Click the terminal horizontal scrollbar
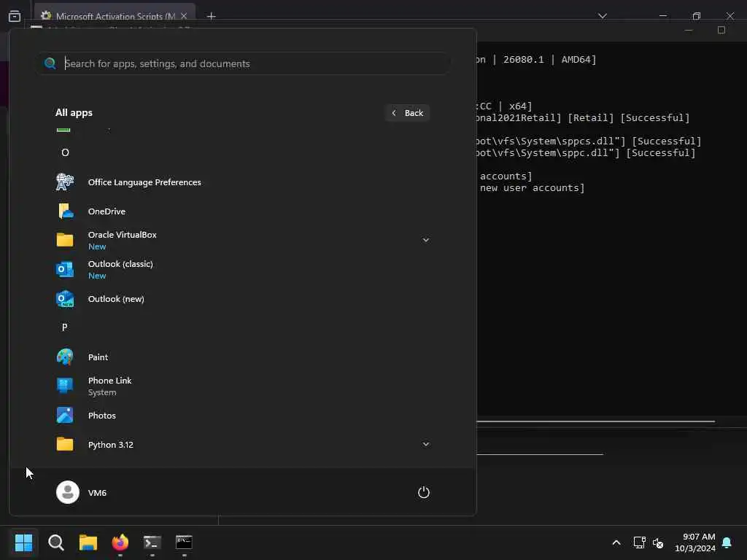The image size is (747, 560). pos(595,421)
